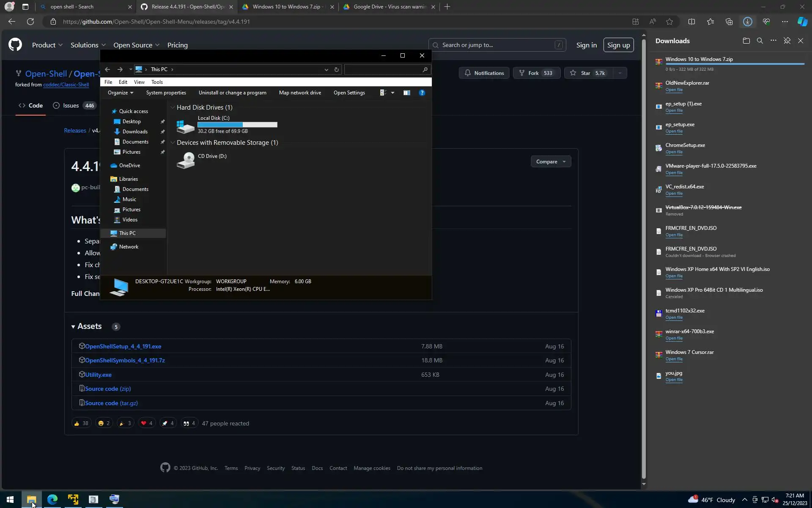
Task: Open the Edge split screen icon
Action: click(691, 22)
